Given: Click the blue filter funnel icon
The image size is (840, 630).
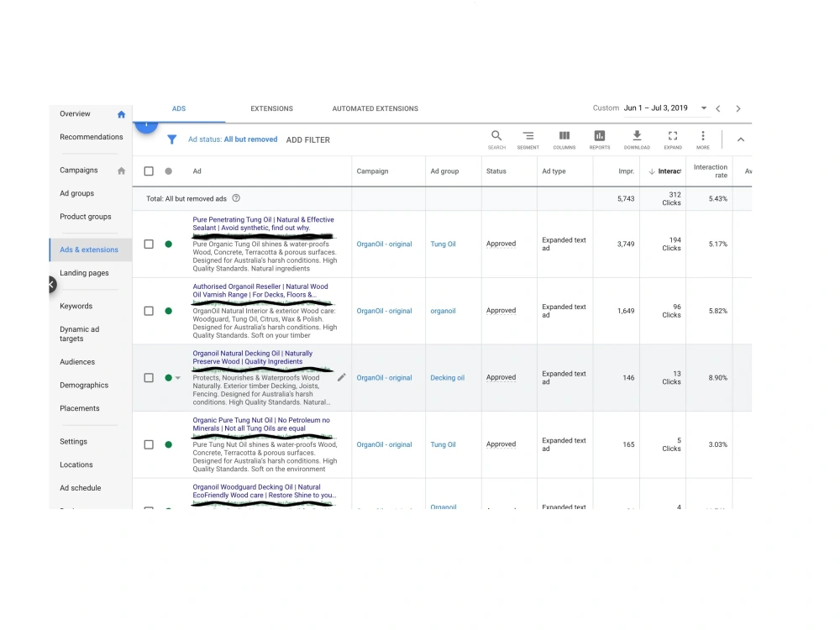Looking at the screenshot, I should [x=172, y=139].
